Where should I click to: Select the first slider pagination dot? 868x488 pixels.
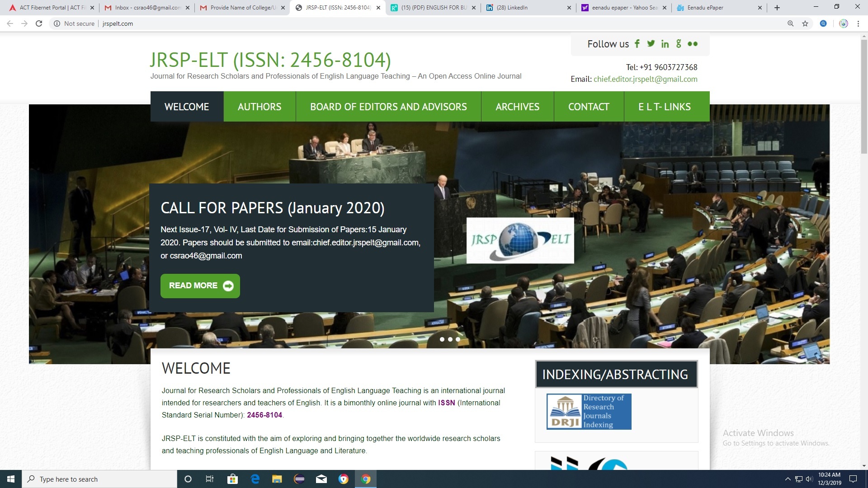pos(442,339)
